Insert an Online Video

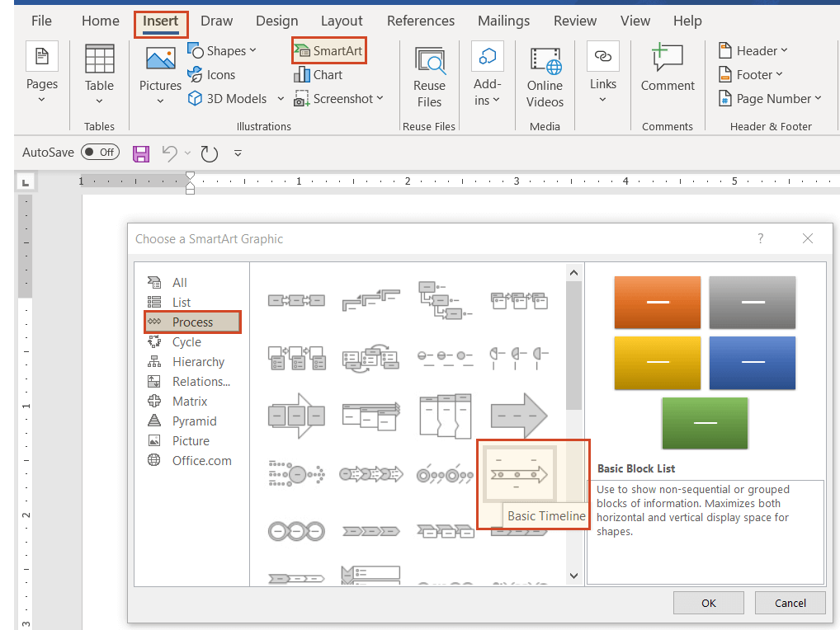[545, 74]
